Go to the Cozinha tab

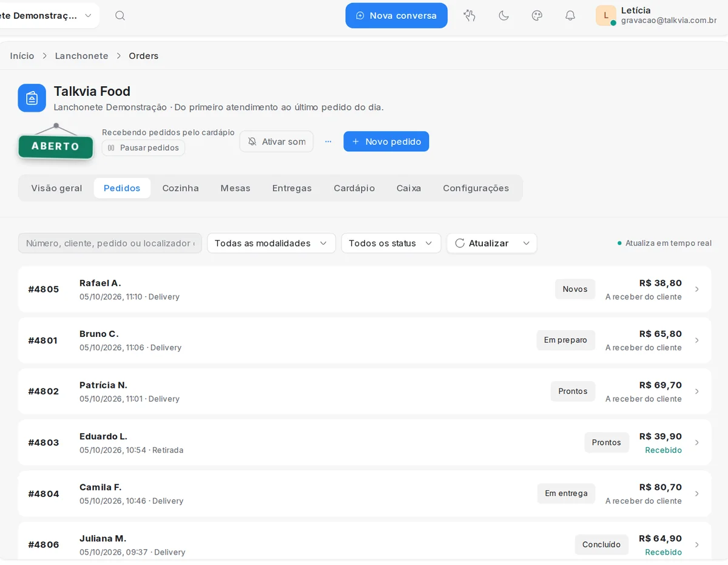click(181, 188)
